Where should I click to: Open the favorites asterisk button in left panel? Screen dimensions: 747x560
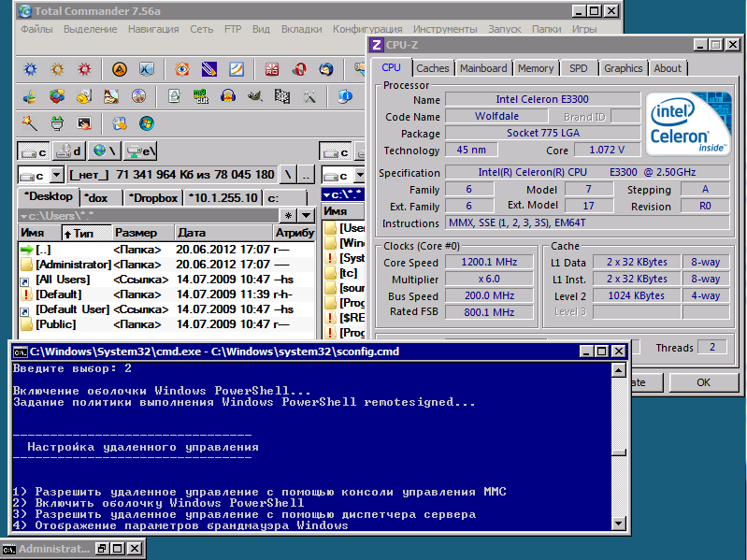tap(288, 216)
